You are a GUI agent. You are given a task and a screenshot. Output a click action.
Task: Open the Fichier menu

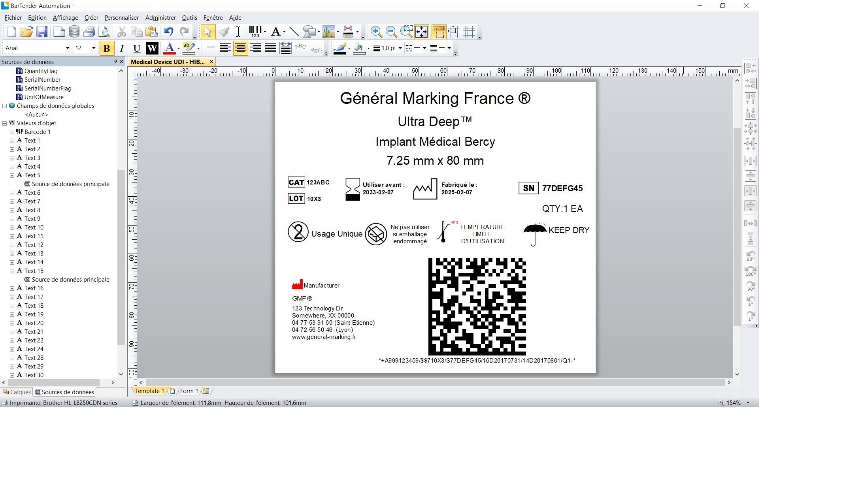click(x=13, y=18)
